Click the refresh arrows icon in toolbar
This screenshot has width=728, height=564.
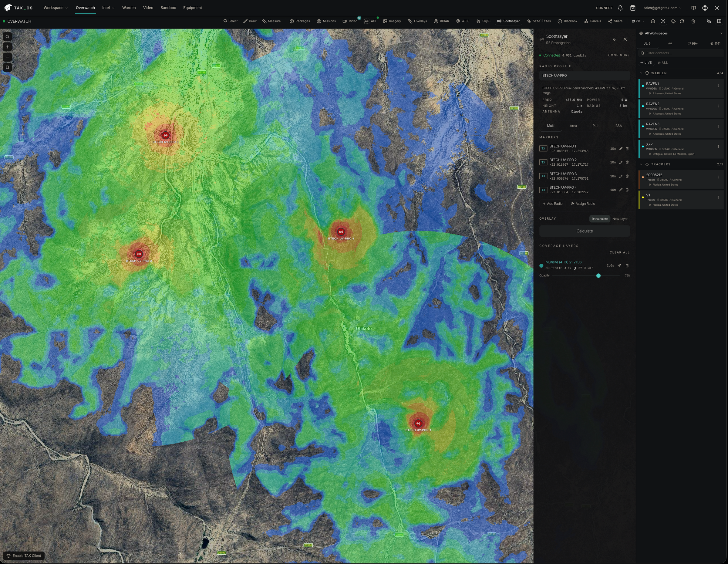click(x=682, y=21)
